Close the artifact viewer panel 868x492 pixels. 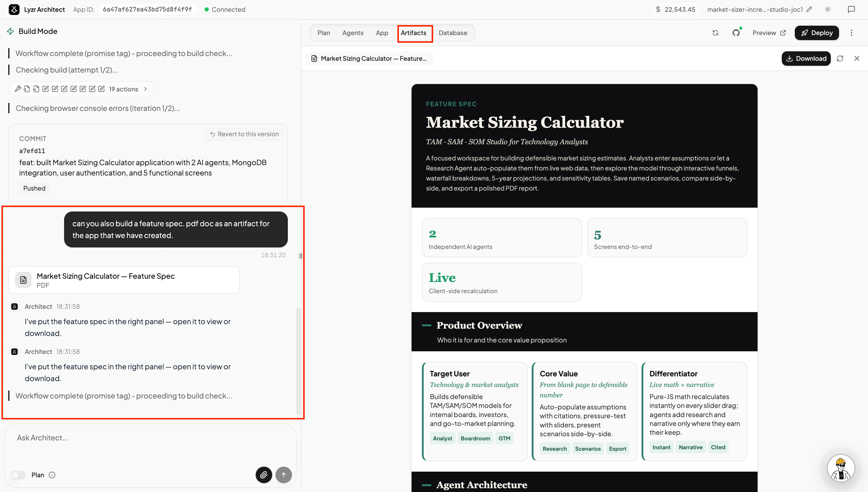pyautogui.click(x=856, y=58)
